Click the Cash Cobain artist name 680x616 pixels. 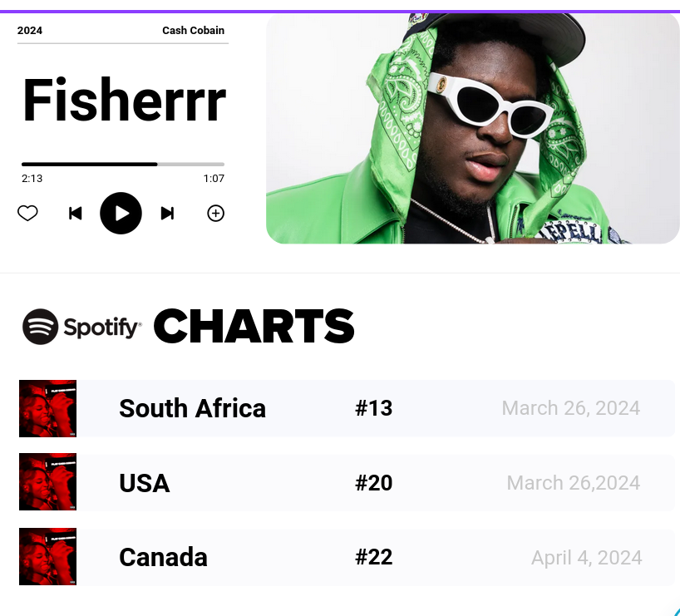tap(194, 31)
